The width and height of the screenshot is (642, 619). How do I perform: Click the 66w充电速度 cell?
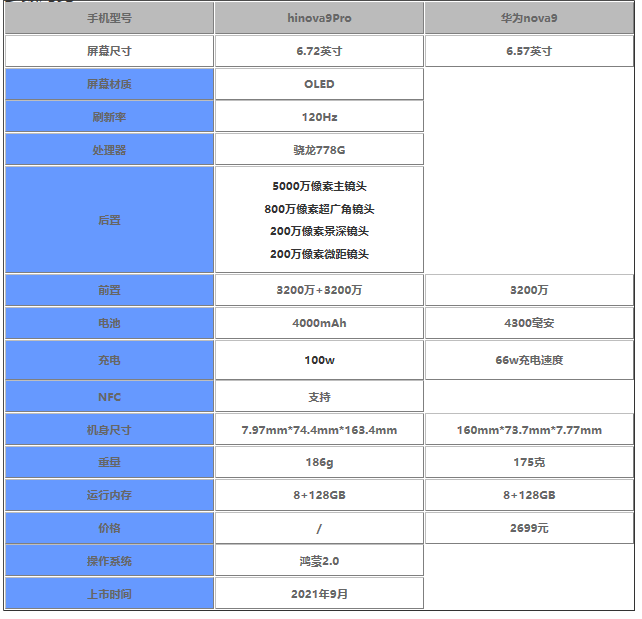(x=529, y=360)
